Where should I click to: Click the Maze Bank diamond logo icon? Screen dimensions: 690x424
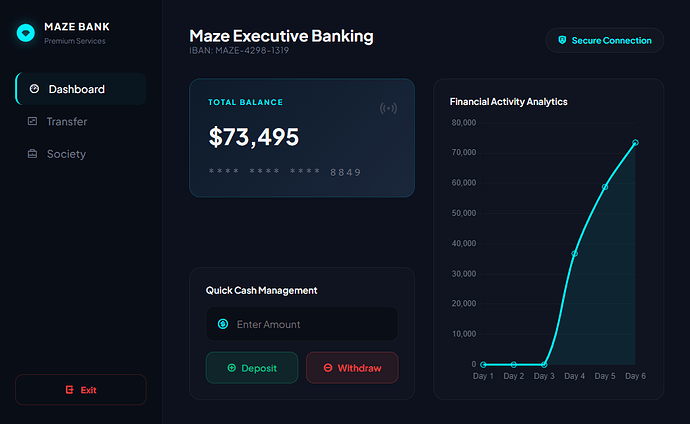[26, 33]
